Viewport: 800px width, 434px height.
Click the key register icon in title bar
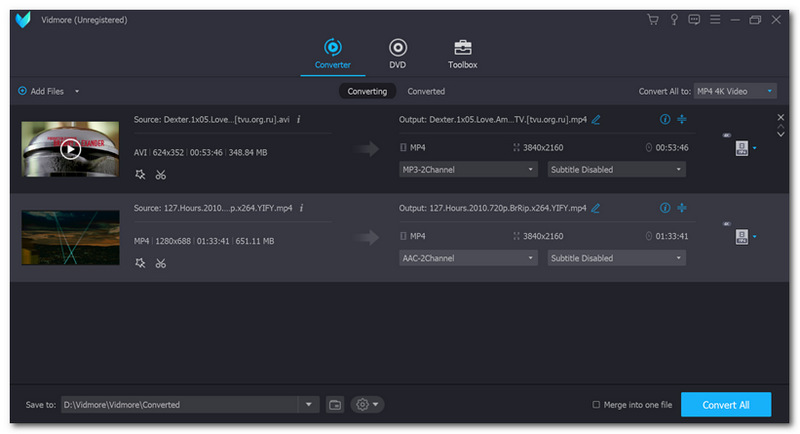(x=674, y=20)
